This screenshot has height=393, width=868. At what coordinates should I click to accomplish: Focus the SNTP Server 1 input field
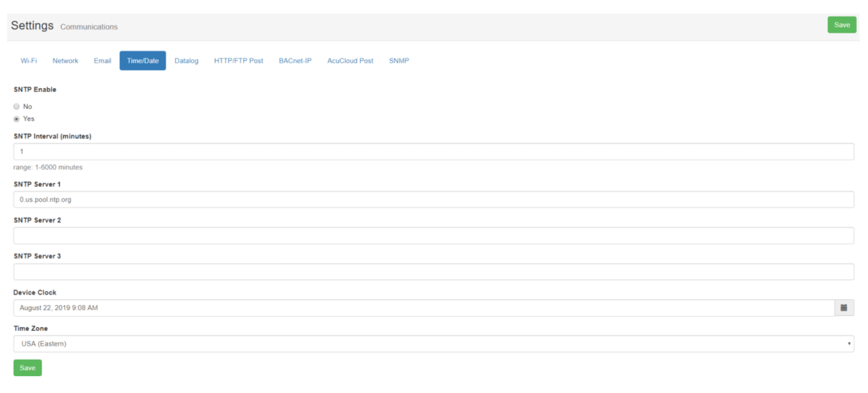click(x=433, y=200)
